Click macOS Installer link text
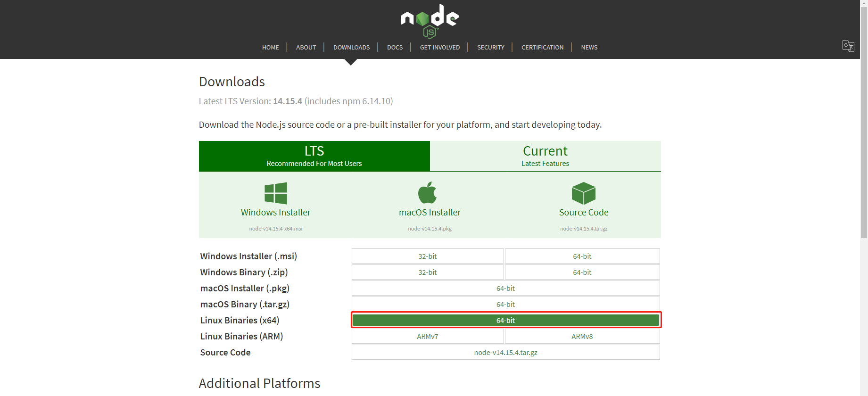This screenshot has width=868, height=396. click(x=430, y=213)
